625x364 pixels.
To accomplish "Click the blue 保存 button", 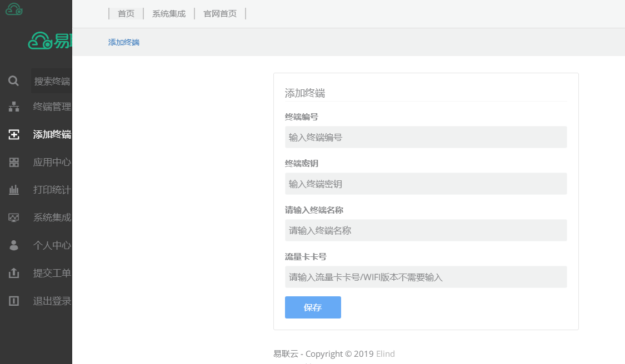I will click(313, 307).
